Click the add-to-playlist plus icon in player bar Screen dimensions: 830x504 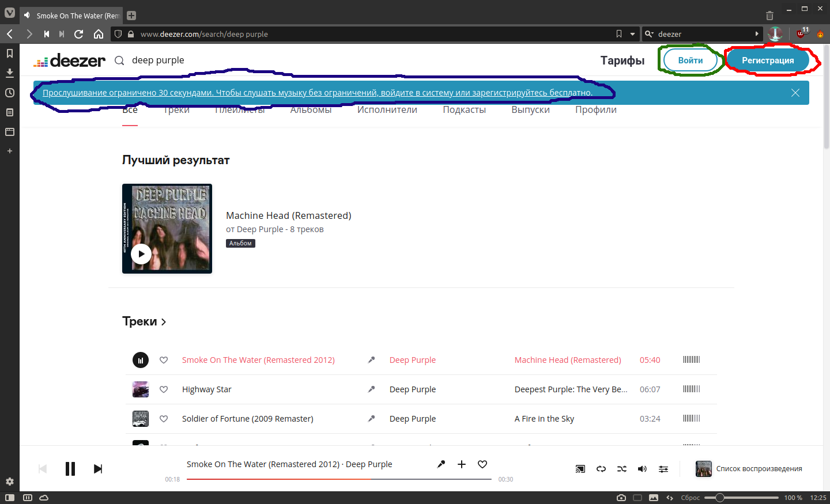[x=461, y=464]
